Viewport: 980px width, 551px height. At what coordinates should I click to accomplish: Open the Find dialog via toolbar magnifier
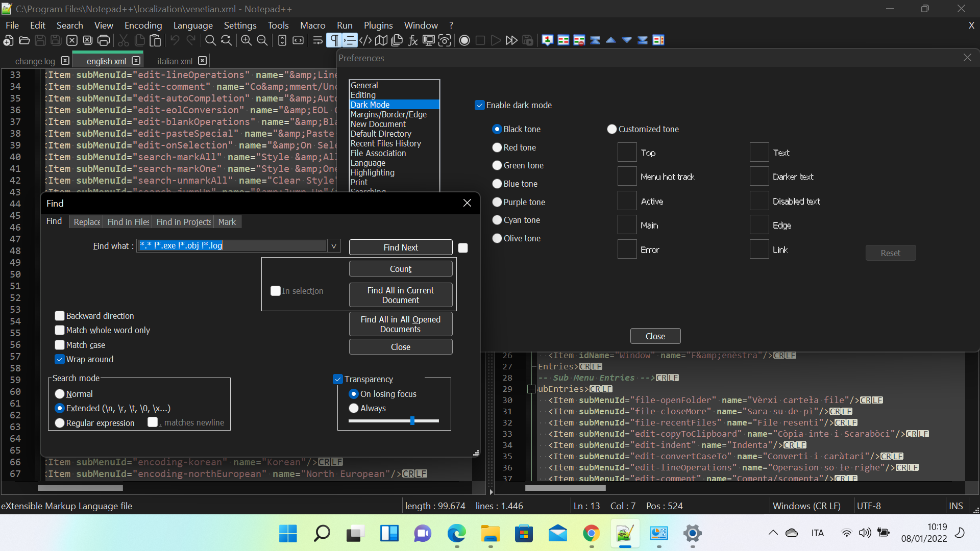[210, 40]
